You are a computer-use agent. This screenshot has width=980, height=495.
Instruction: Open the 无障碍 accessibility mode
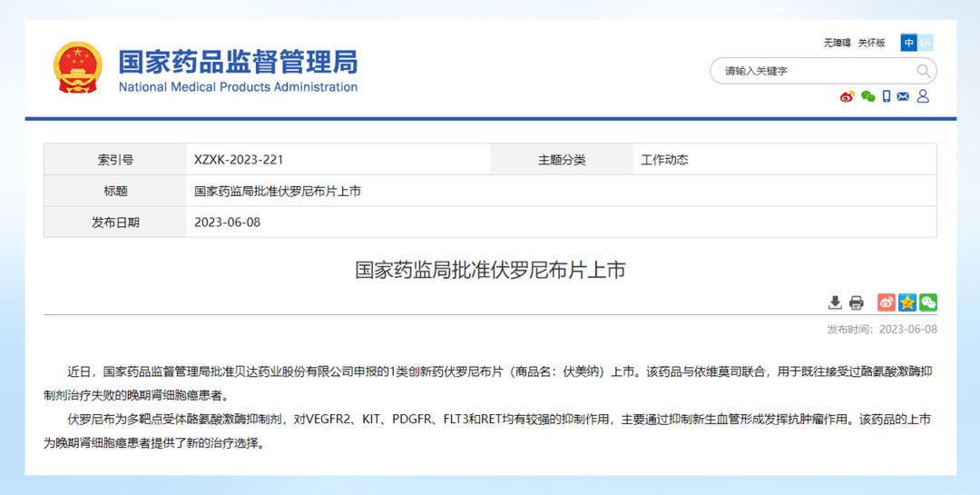click(x=837, y=43)
